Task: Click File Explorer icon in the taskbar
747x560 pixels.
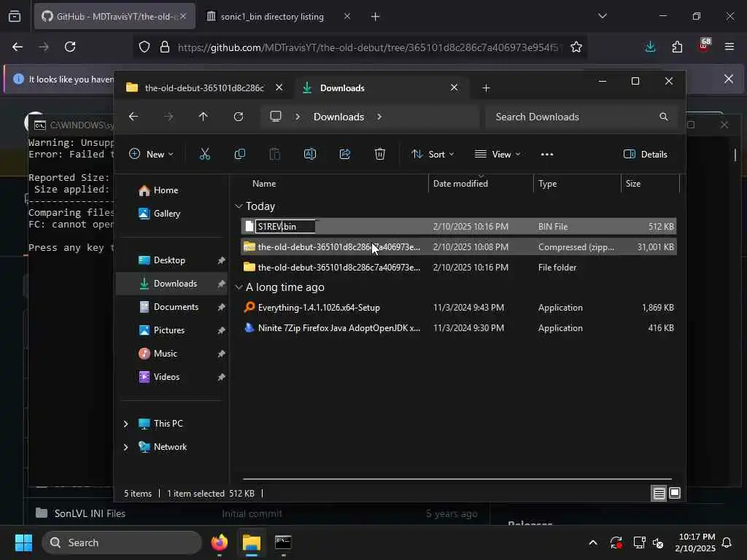Action: point(251,542)
